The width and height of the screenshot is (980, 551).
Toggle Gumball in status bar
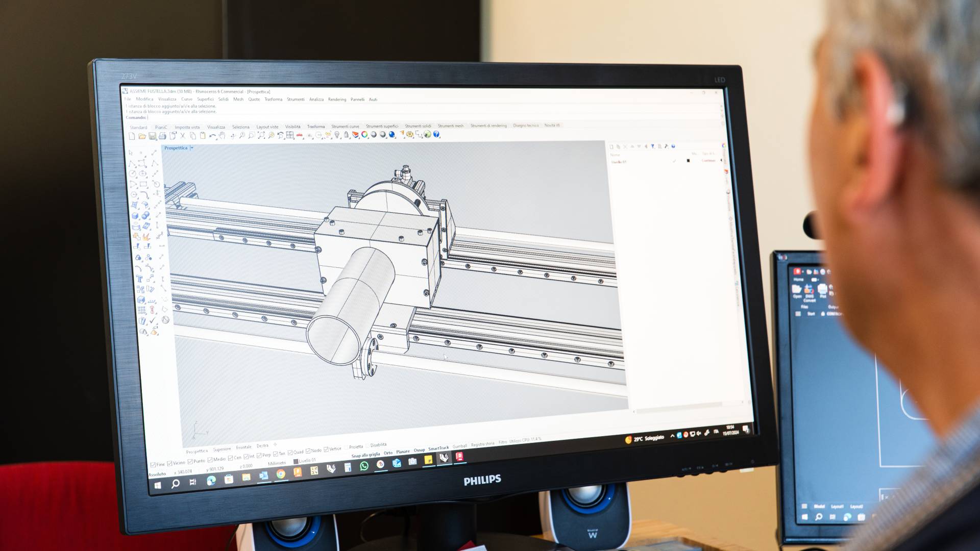[x=459, y=446]
